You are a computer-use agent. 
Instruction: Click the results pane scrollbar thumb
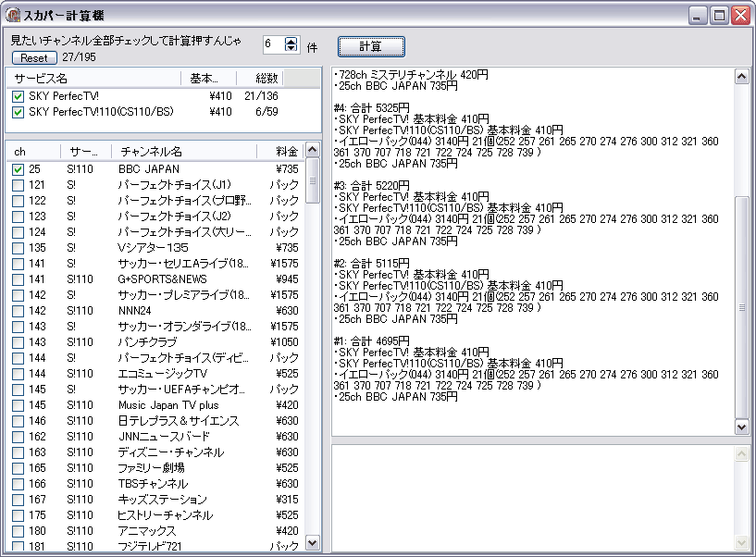(741, 307)
